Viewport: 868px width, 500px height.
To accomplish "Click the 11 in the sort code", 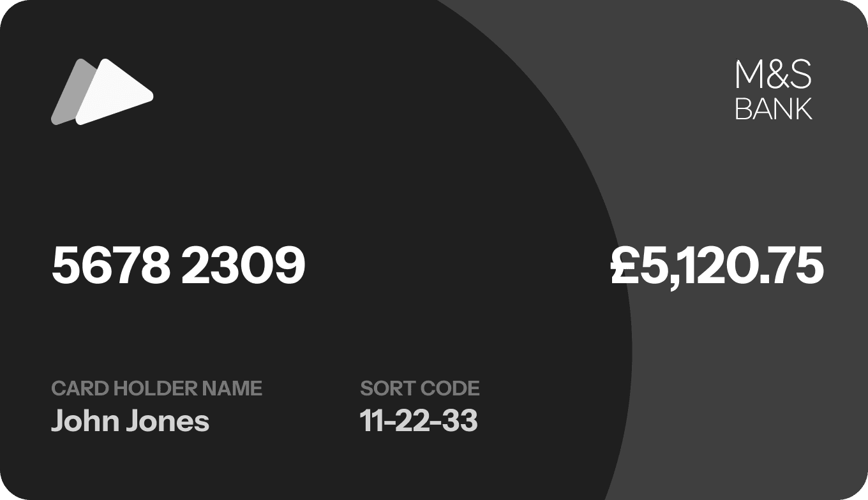I will pyautogui.click(x=371, y=421).
